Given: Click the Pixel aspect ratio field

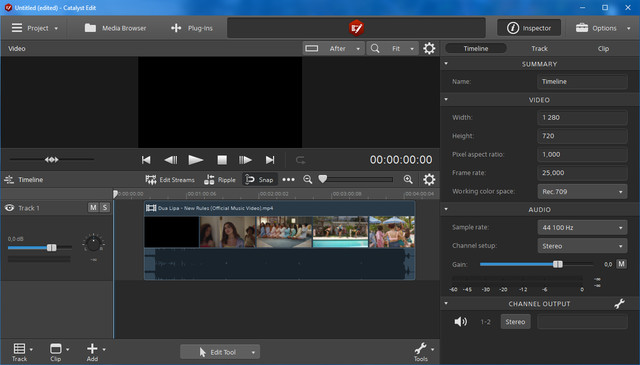Looking at the screenshot, I should (x=582, y=154).
